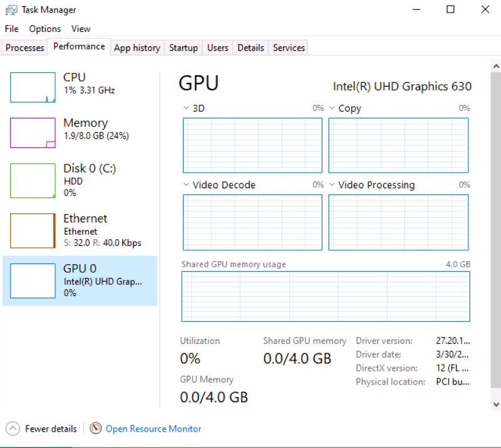Switch to the Startup tab
Screen dimensions: 501x448
(x=183, y=48)
